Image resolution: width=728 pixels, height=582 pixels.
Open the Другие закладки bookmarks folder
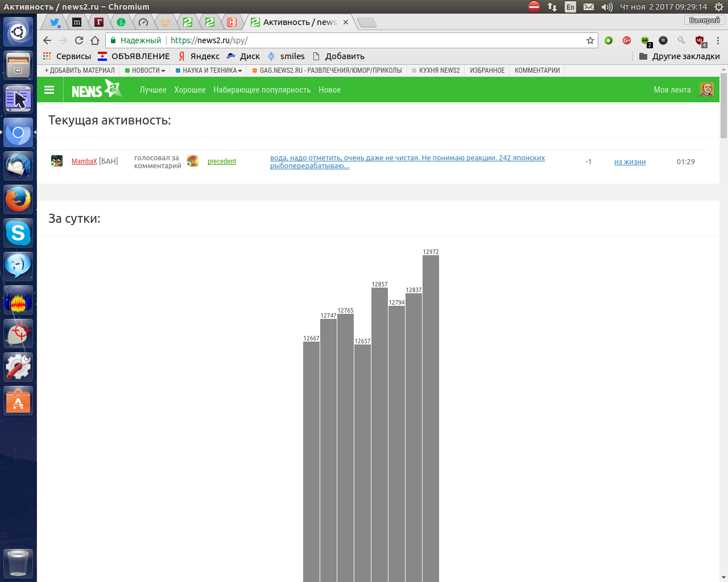(680, 56)
